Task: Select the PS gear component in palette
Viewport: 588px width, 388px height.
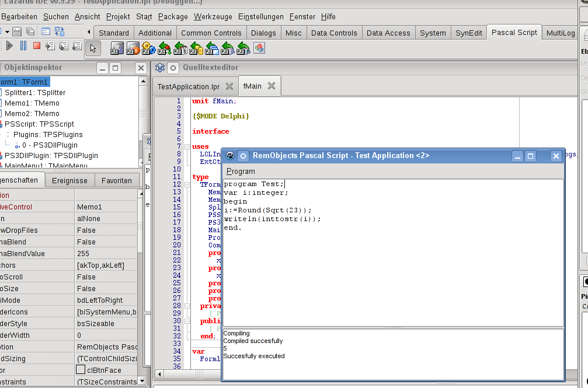Action: [x=148, y=48]
